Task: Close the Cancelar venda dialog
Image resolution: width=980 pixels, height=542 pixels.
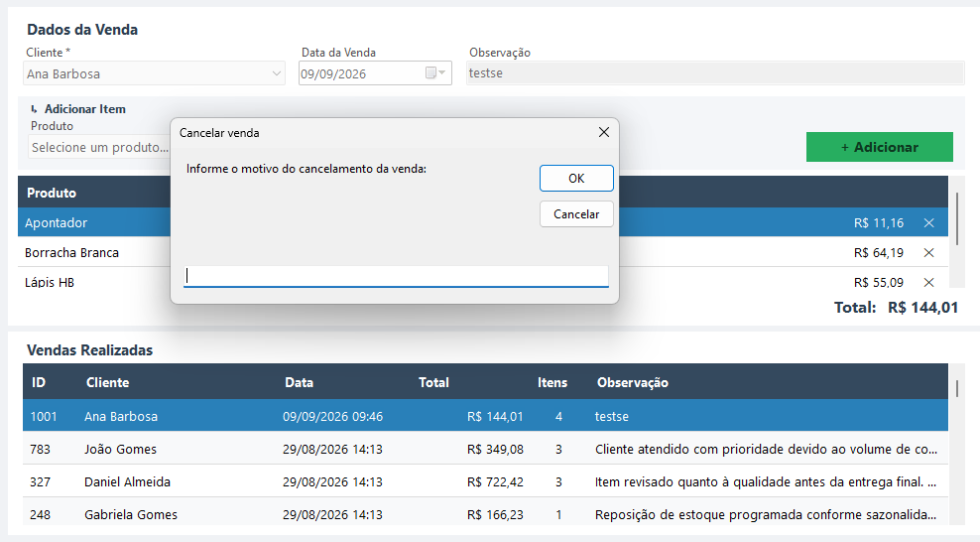Action: tap(604, 133)
